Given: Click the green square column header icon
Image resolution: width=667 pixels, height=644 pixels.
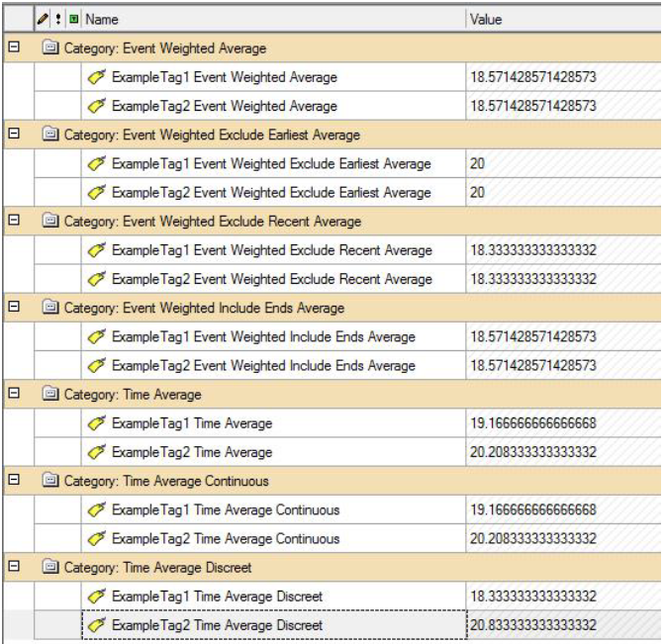Looking at the screenshot, I should coord(74,19).
